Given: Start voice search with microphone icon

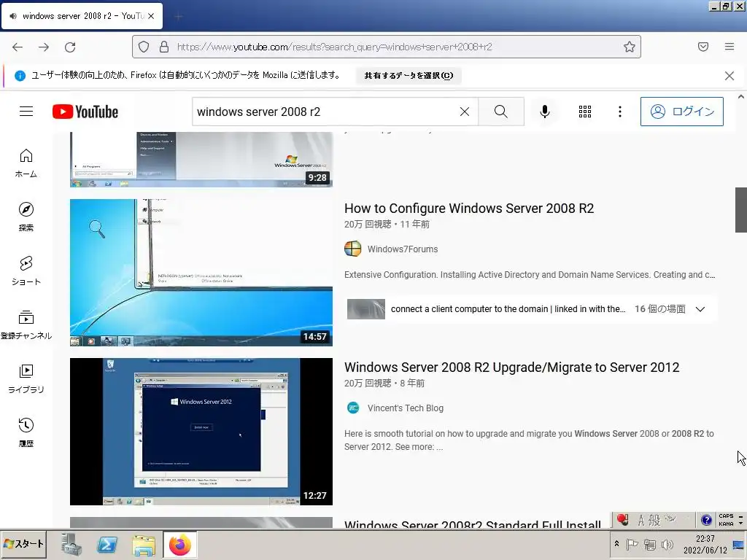Looking at the screenshot, I should pos(544,112).
